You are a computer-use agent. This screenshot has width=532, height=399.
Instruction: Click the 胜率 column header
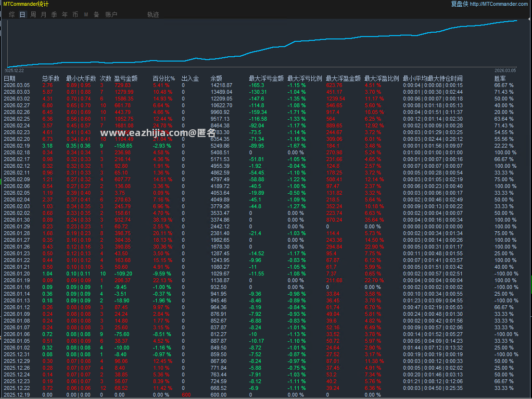(500, 78)
